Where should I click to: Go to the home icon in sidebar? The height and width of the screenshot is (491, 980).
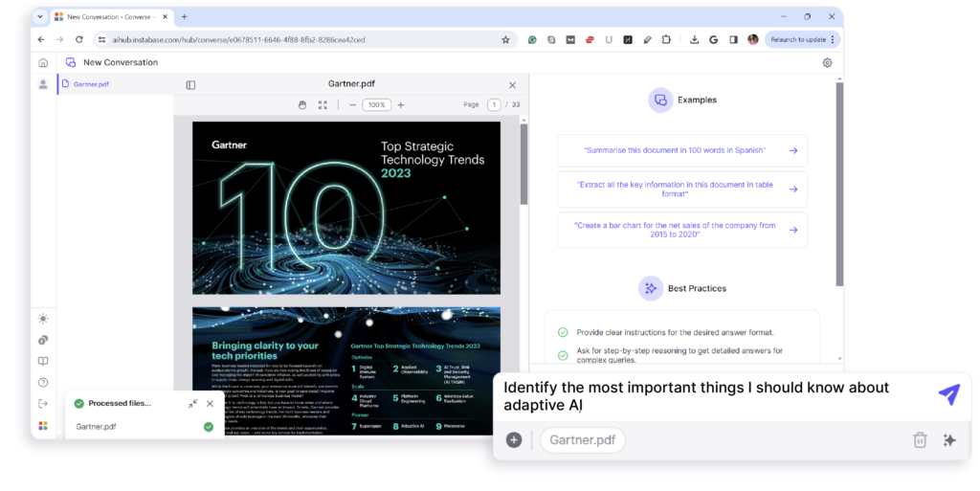click(x=43, y=62)
